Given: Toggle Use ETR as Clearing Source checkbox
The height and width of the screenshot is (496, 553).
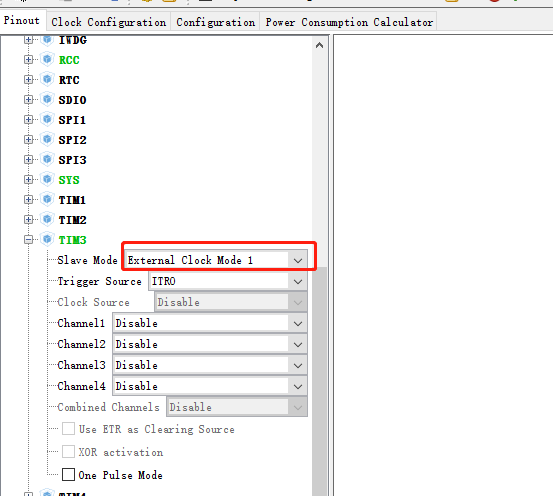Looking at the screenshot, I should pyautogui.click(x=68, y=429).
